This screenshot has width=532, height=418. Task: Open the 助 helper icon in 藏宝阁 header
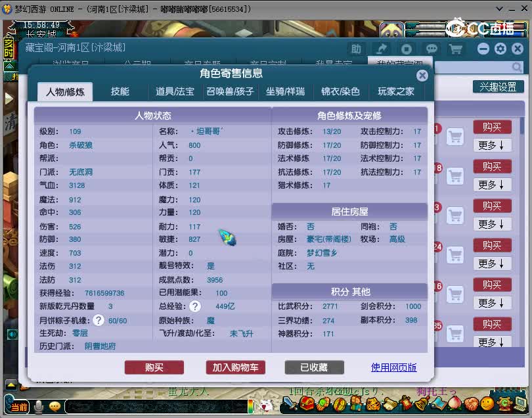point(356,49)
